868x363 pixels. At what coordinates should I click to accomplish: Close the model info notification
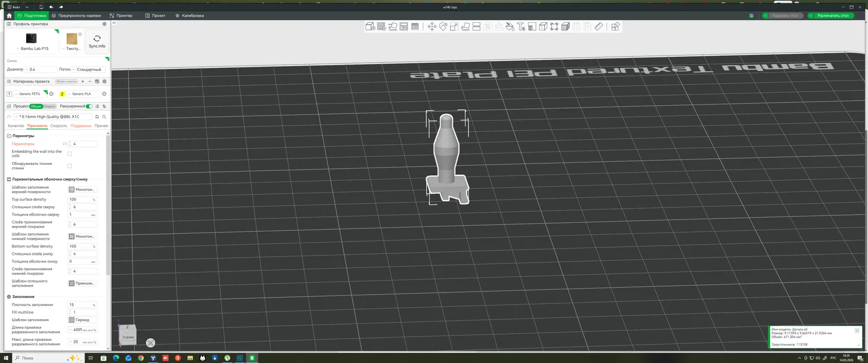coord(857,330)
